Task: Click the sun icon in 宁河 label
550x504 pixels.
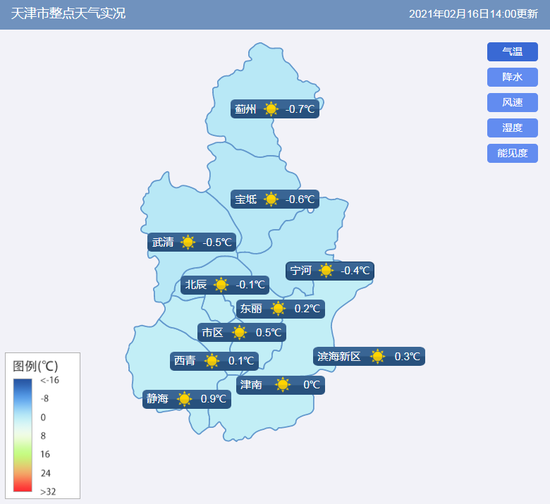Action: pyautogui.click(x=326, y=270)
